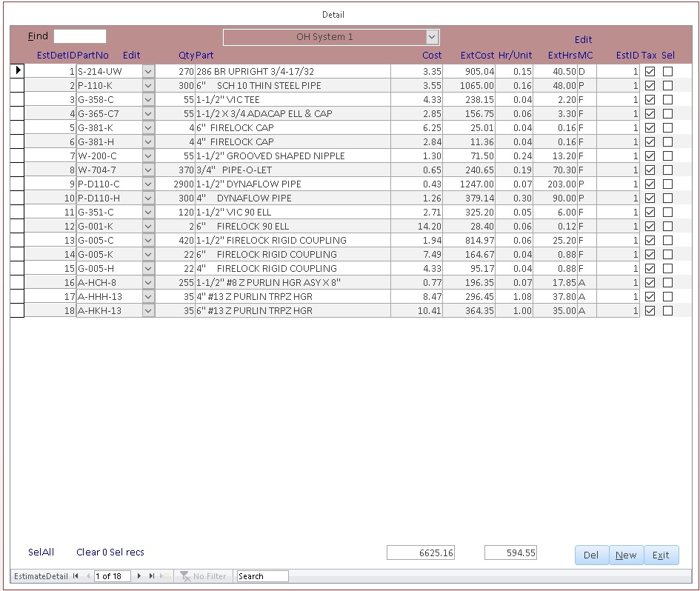This screenshot has width=700, height=591.
Task: Click next record arrow in navigation bar
Action: coord(140,576)
